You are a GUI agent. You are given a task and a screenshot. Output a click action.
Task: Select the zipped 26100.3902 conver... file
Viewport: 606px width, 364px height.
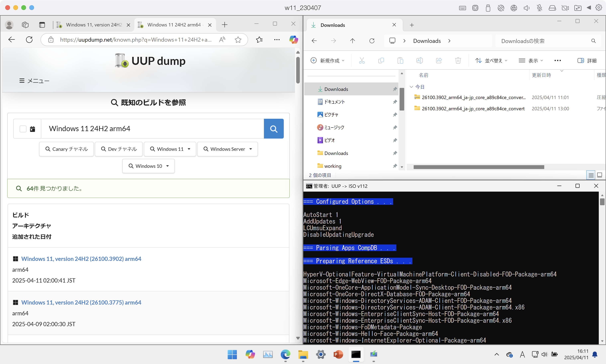(x=474, y=97)
